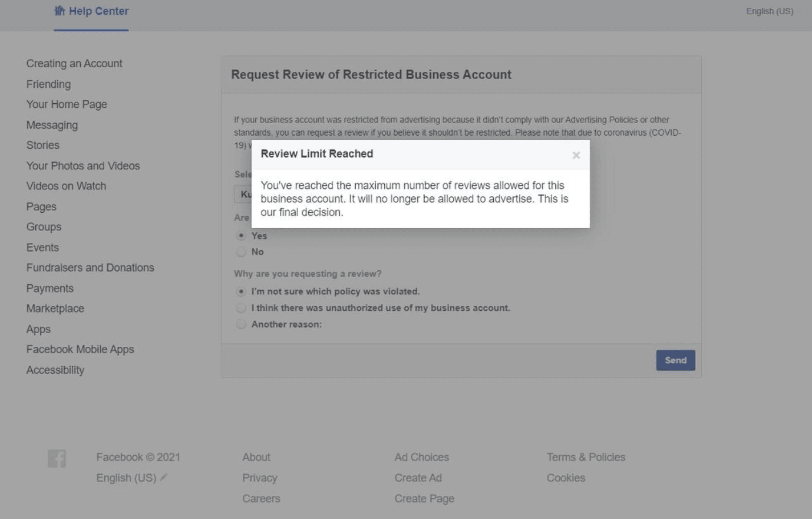Open Videos on Watch topic
Viewport: 812px width, 519px height.
pyautogui.click(x=66, y=186)
